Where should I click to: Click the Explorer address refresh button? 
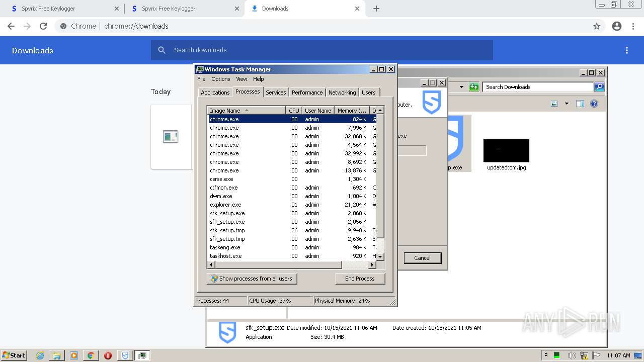473,87
